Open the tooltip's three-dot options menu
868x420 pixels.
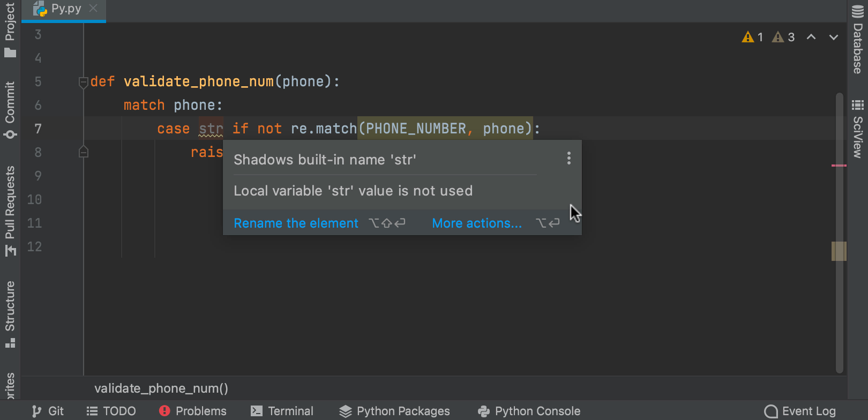click(568, 158)
